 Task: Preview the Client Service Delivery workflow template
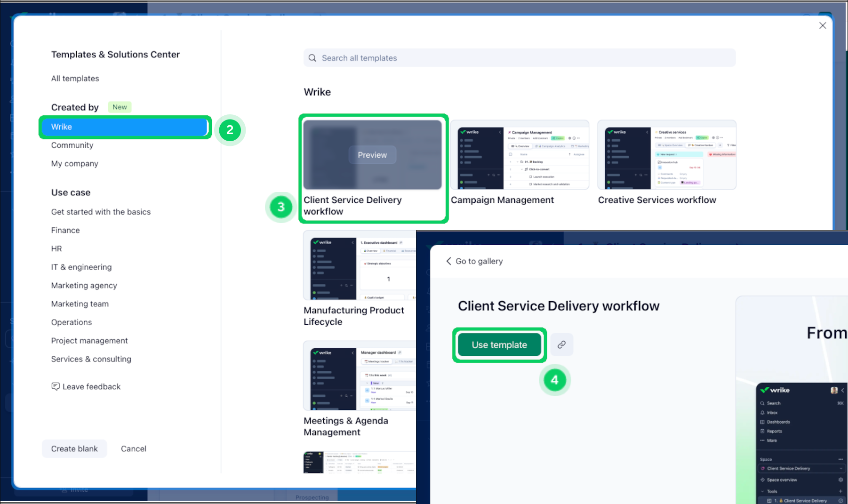pyautogui.click(x=372, y=155)
